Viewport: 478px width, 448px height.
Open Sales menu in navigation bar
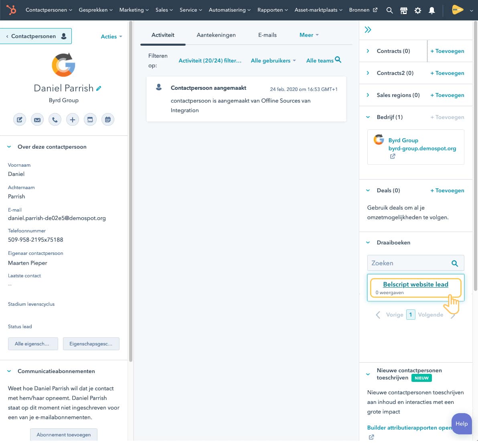click(164, 10)
